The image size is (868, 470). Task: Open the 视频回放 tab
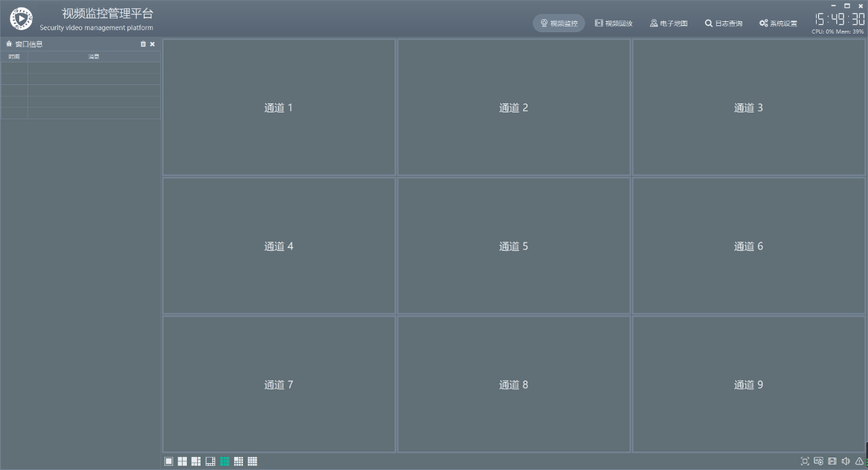click(613, 23)
